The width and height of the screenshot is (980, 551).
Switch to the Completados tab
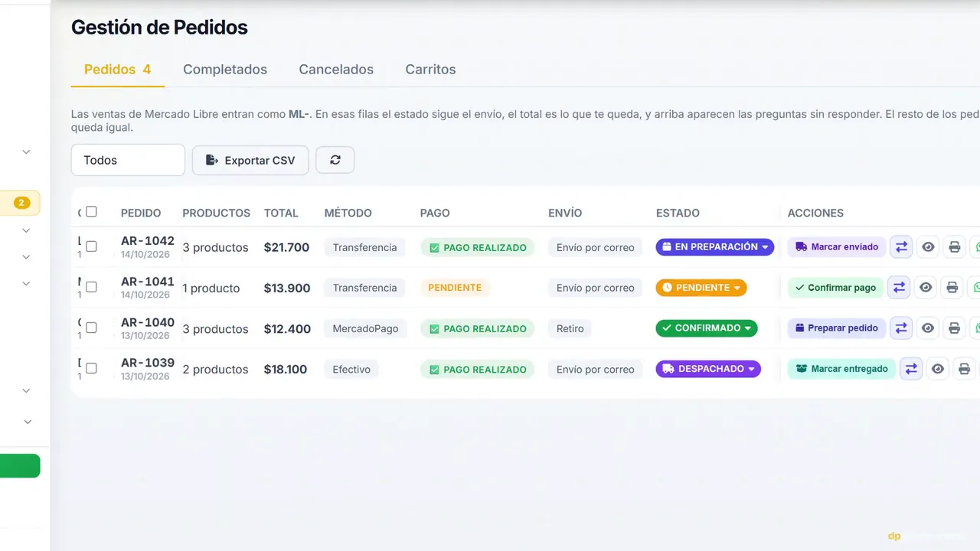coord(225,70)
